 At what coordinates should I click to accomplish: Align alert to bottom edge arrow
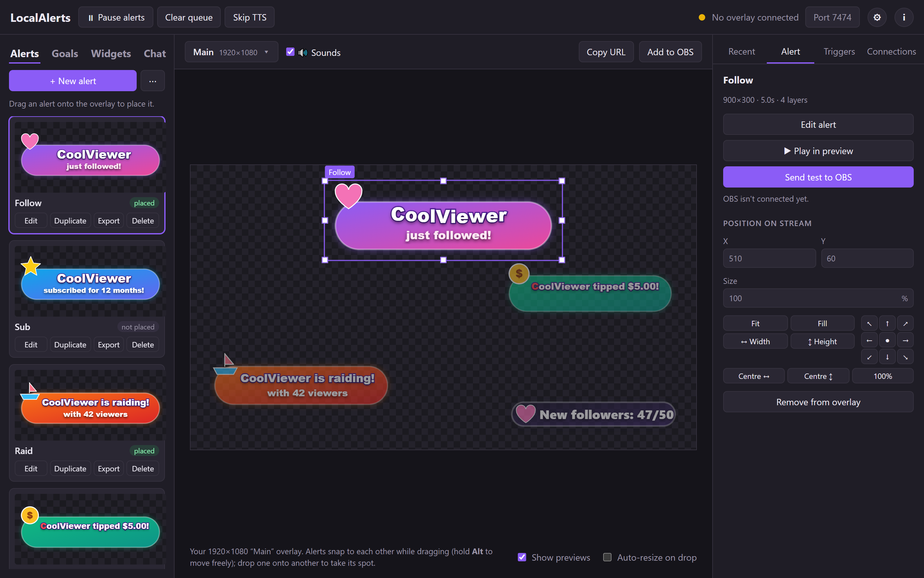(887, 357)
